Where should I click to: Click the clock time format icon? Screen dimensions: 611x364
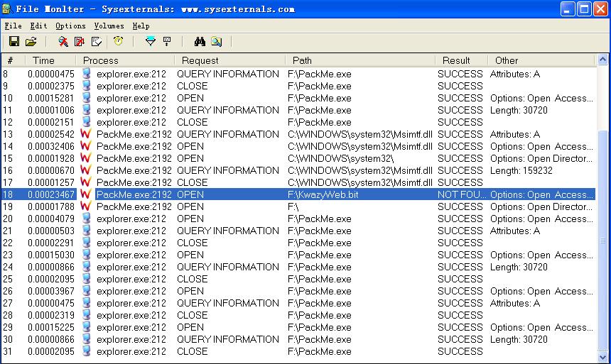pos(119,41)
